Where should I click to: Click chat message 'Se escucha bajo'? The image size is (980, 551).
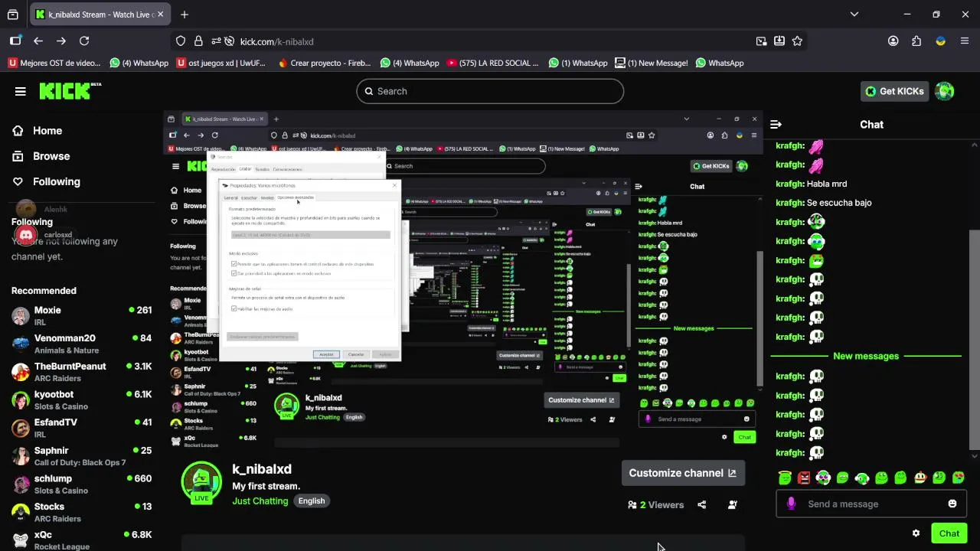click(x=839, y=203)
